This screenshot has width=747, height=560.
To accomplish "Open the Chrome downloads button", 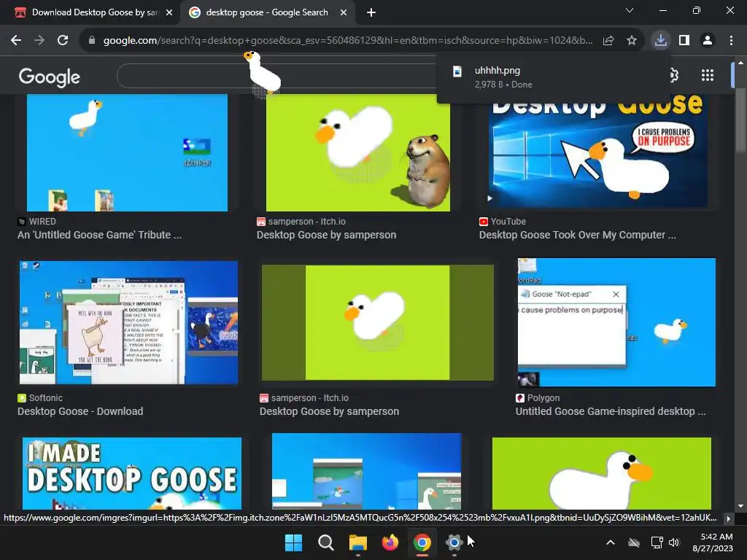I will (661, 40).
